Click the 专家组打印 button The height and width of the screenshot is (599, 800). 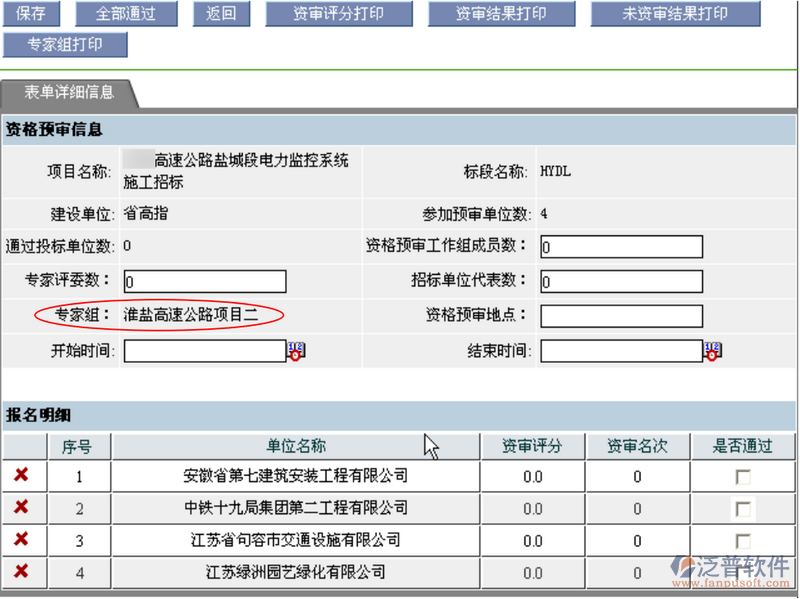pos(66,45)
